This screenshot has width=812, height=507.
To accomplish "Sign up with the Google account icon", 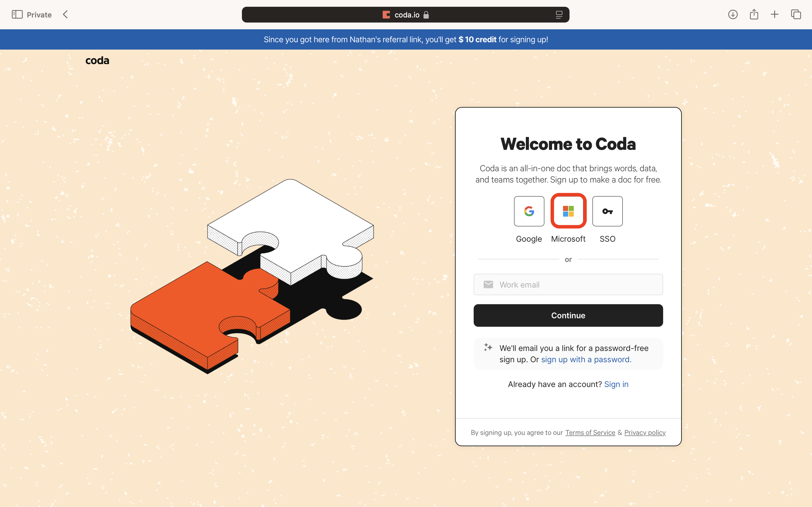I will point(528,211).
